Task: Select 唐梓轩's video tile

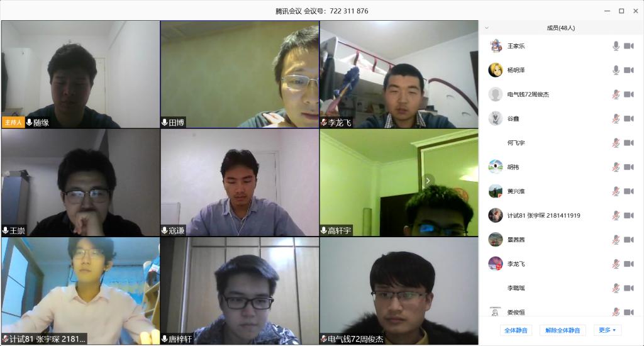Action: 240,291
